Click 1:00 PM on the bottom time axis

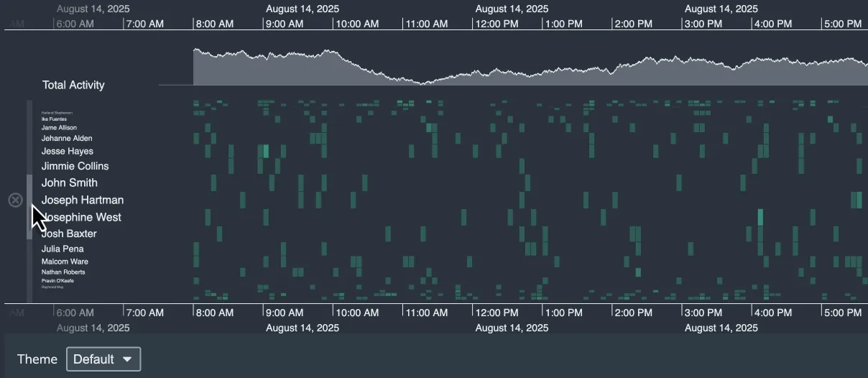coord(563,313)
